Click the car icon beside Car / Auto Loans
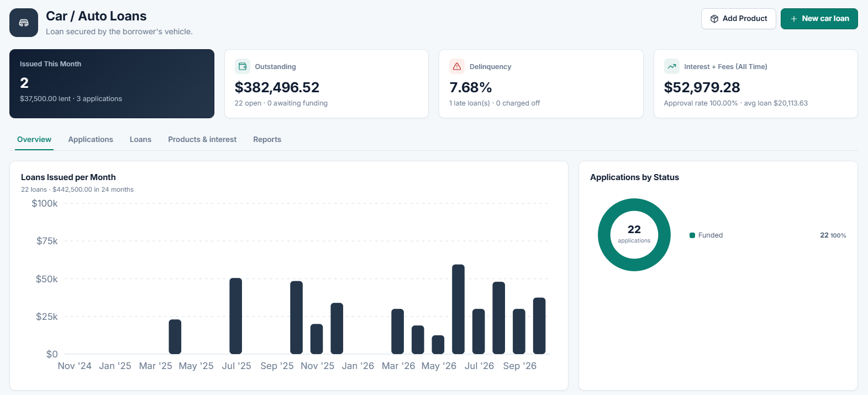The width and height of the screenshot is (868, 395). [24, 23]
